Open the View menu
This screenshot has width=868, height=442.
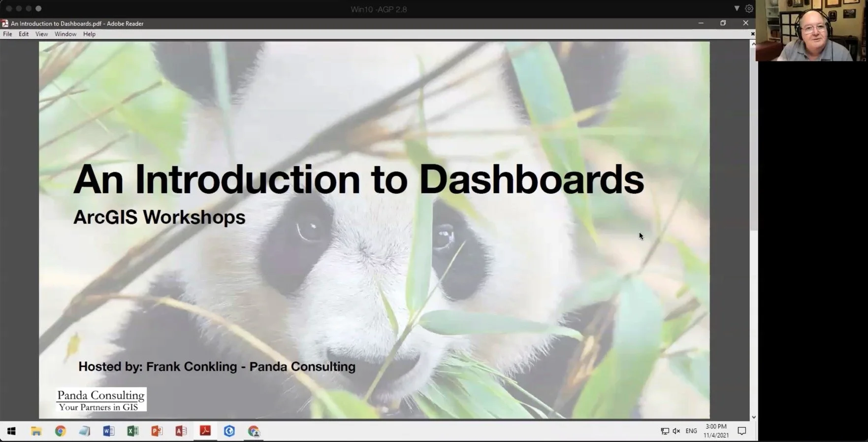point(41,34)
